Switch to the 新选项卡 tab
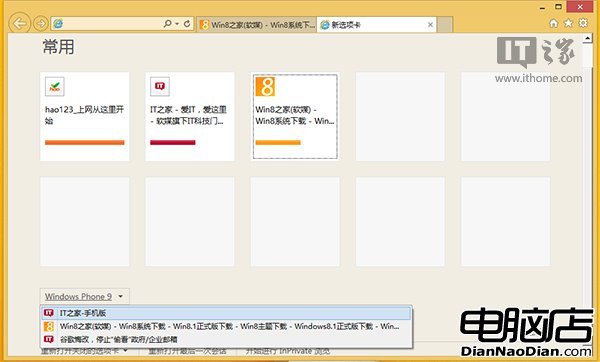Screen dimensions: 600x362 click(377, 25)
